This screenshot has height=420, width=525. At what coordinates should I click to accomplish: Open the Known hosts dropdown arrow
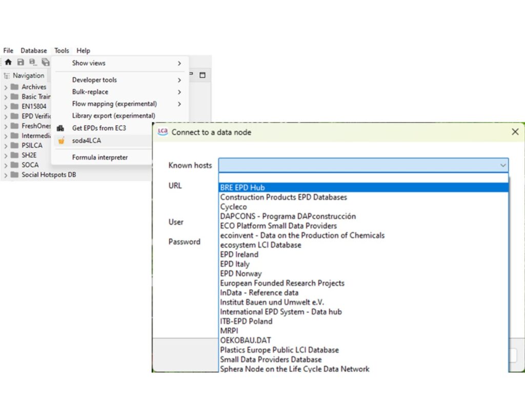coord(502,165)
